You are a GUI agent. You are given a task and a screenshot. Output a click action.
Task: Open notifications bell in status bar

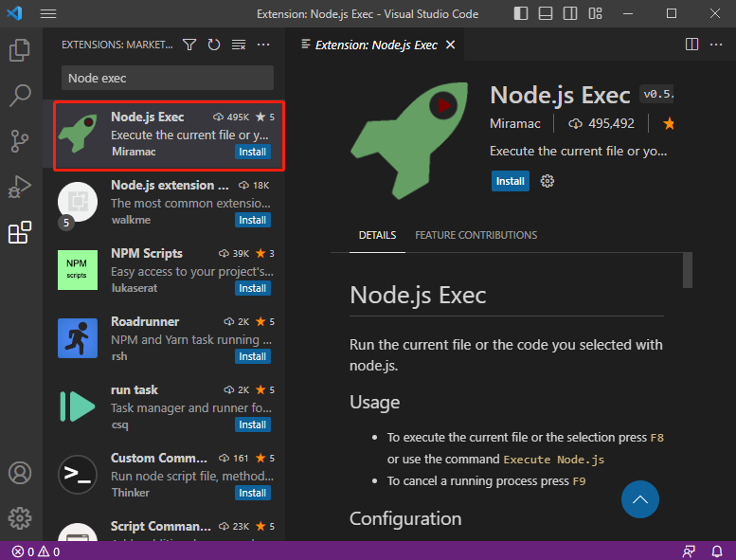[x=717, y=551]
